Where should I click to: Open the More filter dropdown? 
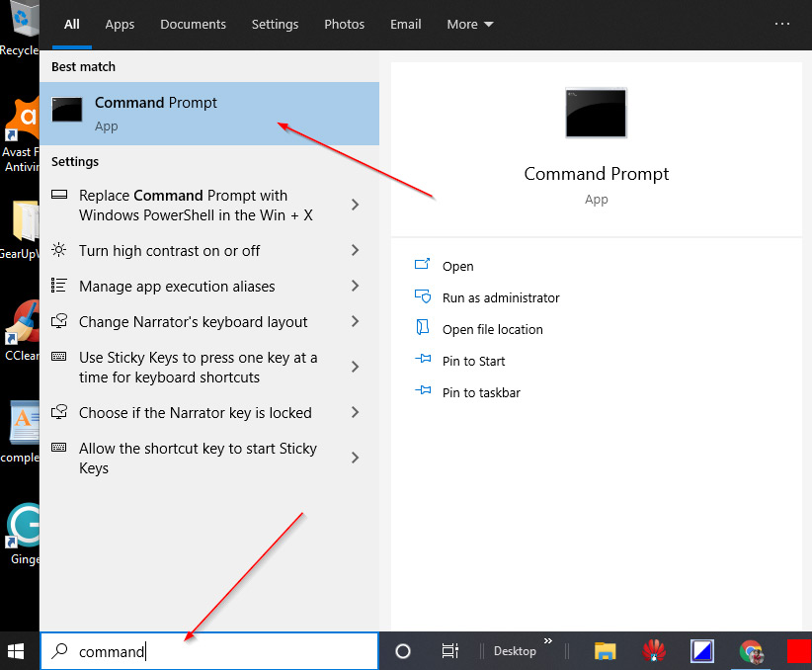469,25
